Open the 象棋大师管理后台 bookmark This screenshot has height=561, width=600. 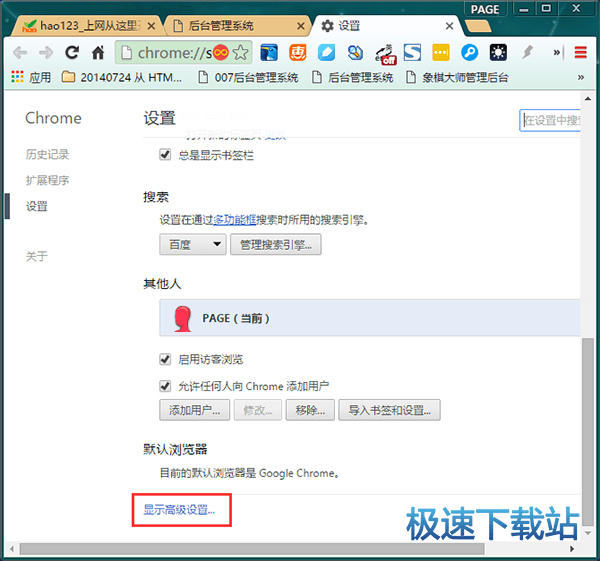(x=457, y=77)
